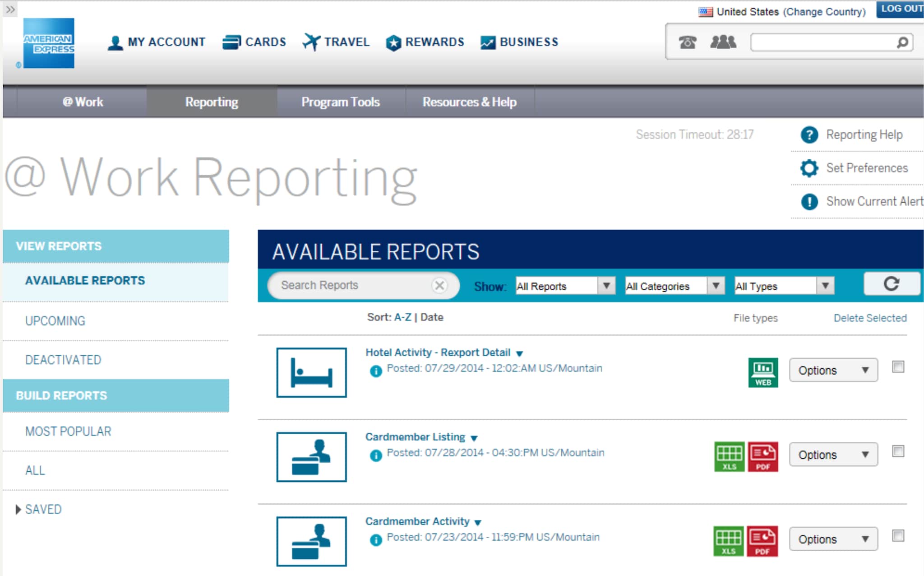924x576 pixels.
Task: Open the PDF file for Cardmember Activity
Action: (x=763, y=540)
